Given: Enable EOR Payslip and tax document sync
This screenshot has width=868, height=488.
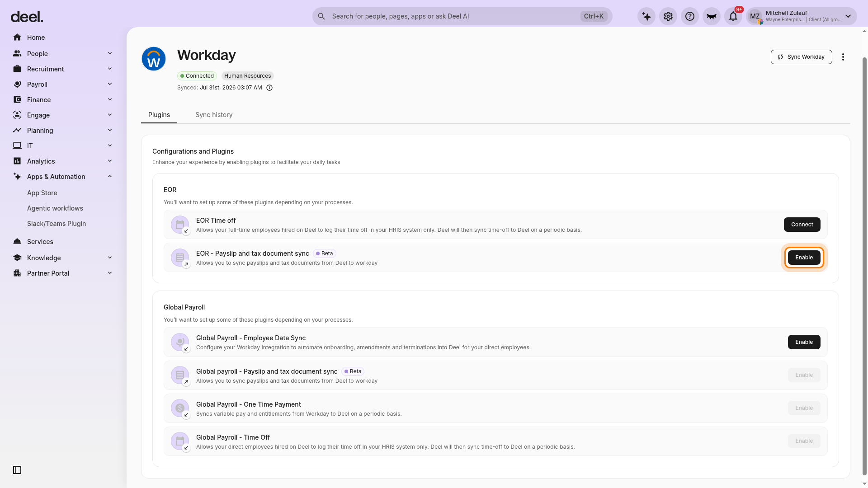Looking at the screenshot, I should pyautogui.click(x=804, y=258).
